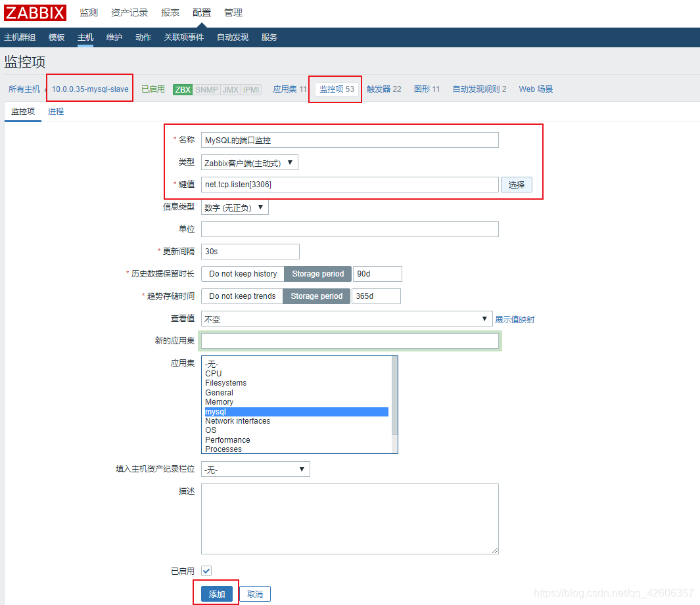Click the SNMP availability badge
Viewport: 700px width, 605px height.
coord(206,90)
